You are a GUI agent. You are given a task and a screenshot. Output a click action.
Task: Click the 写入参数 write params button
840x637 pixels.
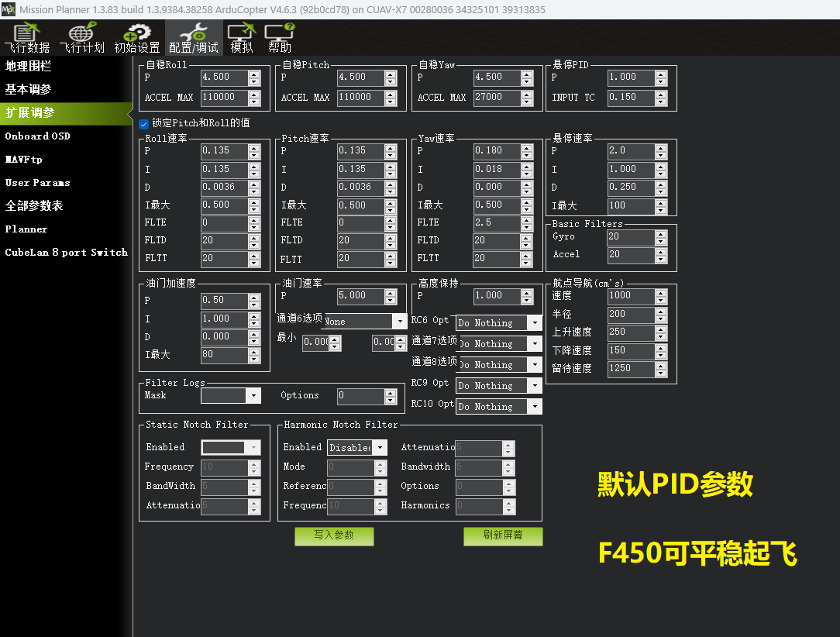point(334,536)
